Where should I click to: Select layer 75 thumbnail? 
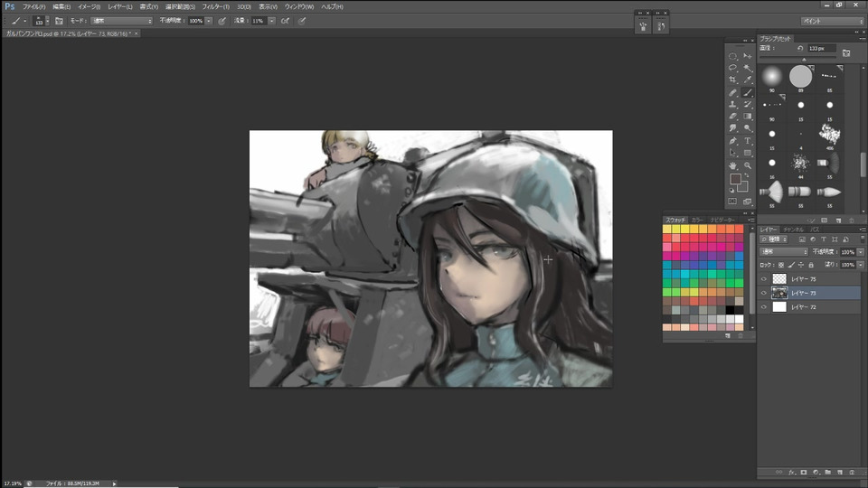point(779,279)
